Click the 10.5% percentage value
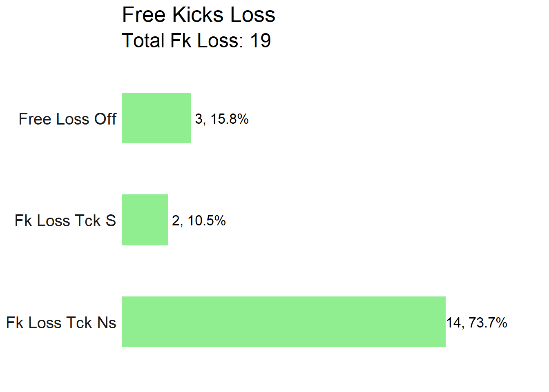The width and height of the screenshot is (549, 392). (207, 221)
